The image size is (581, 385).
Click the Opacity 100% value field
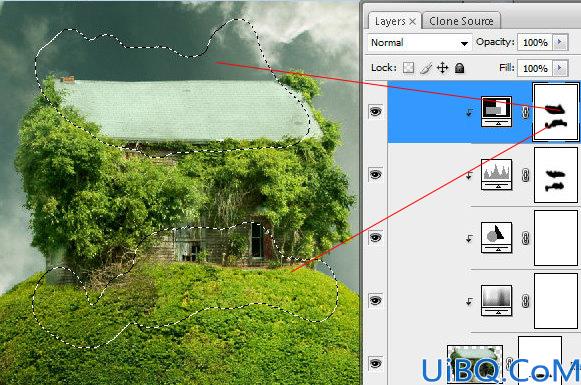click(535, 43)
